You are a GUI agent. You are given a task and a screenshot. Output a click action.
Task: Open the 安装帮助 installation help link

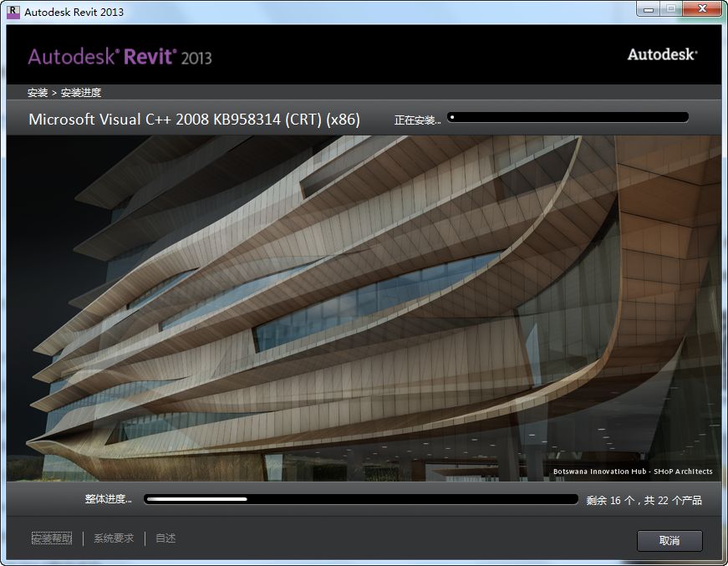tap(51, 538)
